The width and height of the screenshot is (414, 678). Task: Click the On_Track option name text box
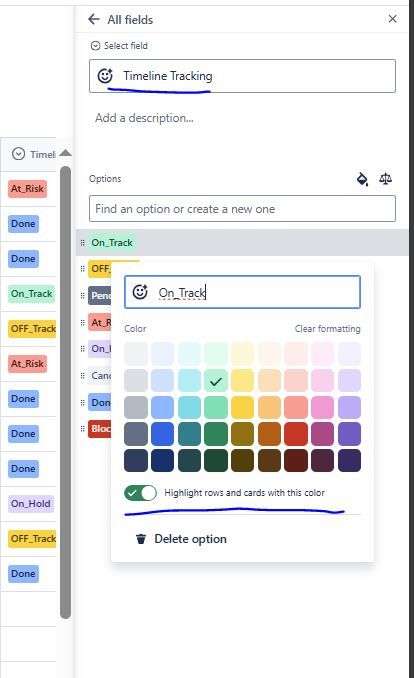pos(242,292)
